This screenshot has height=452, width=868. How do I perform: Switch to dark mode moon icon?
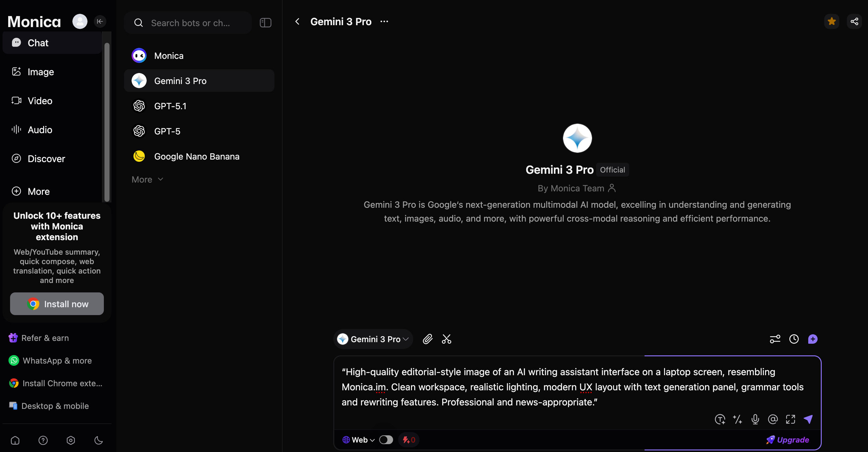coord(99,440)
